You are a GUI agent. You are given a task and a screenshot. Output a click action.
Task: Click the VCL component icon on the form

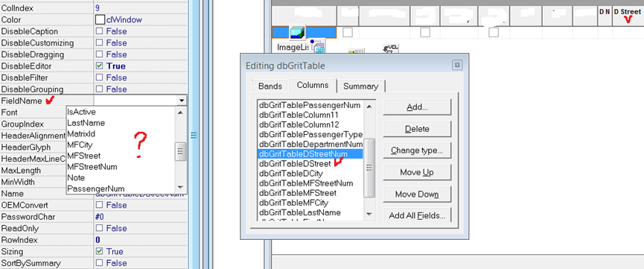[391, 49]
